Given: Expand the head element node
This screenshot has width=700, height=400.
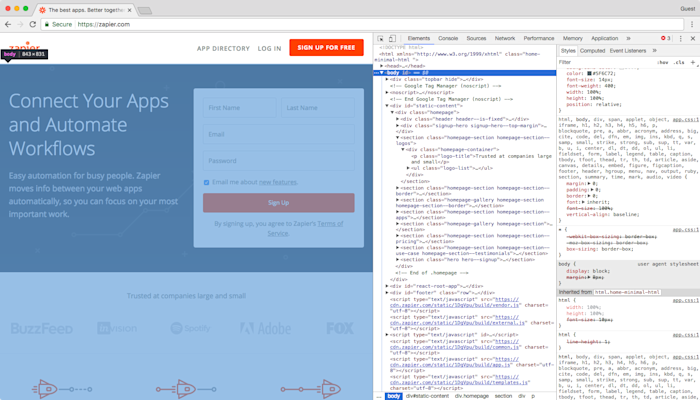Looking at the screenshot, I should click(x=382, y=66).
